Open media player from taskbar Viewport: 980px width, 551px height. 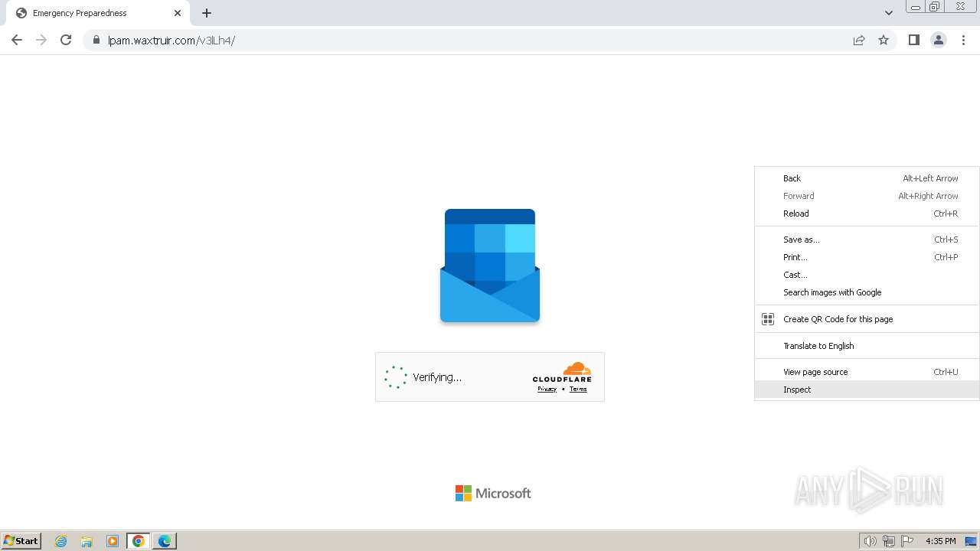click(x=113, y=541)
